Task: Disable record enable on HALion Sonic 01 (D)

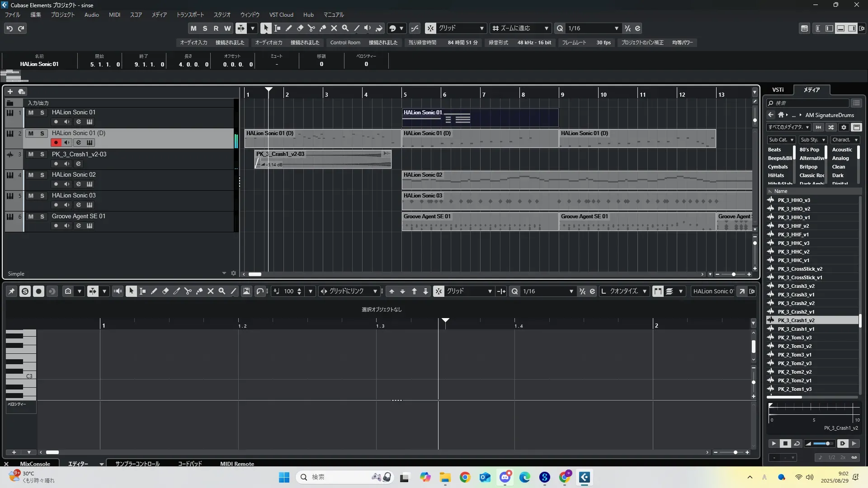Action: tap(56, 142)
